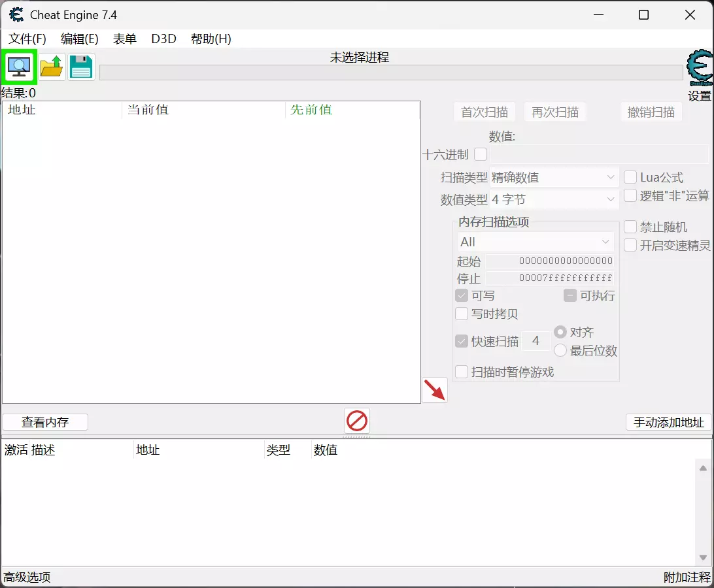Image resolution: width=714 pixels, height=588 pixels.
Task: Expand the memory region All dropdown
Action: (x=535, y=242)
